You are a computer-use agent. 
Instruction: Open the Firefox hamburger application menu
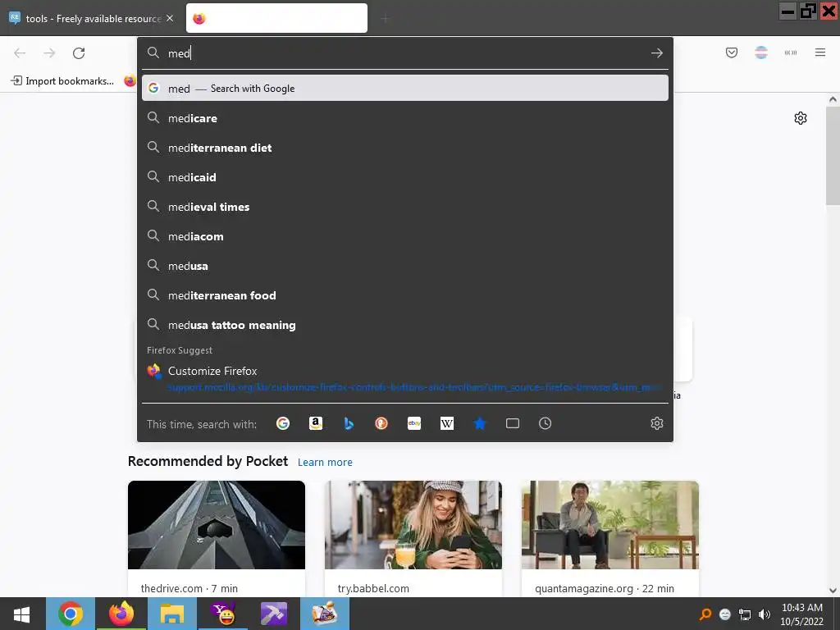pyautogui.click(x=820, y=52)
